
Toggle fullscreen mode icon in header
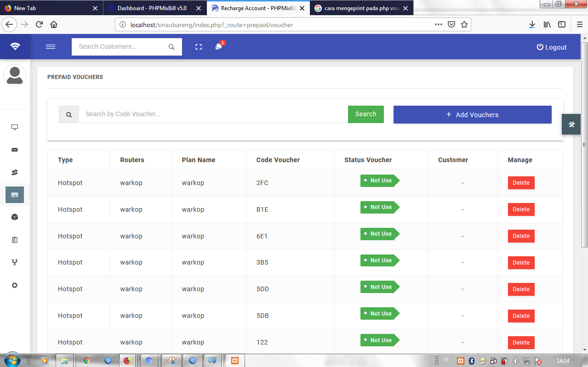click(199, 47)
